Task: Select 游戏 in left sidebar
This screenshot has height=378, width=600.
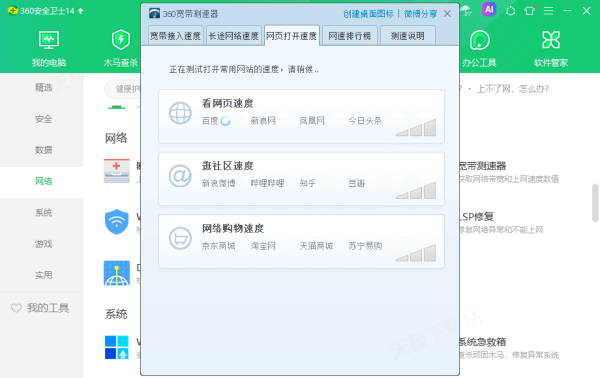Action: [43, 244]
